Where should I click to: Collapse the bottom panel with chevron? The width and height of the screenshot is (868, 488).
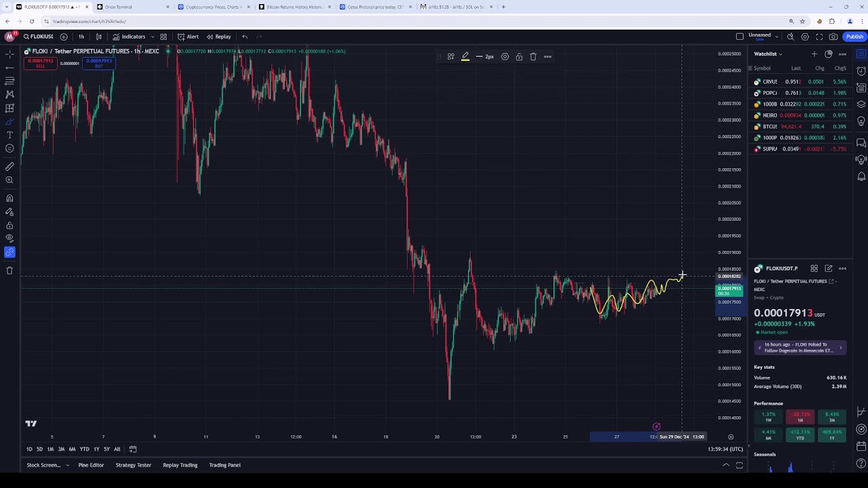coord(726,465)
